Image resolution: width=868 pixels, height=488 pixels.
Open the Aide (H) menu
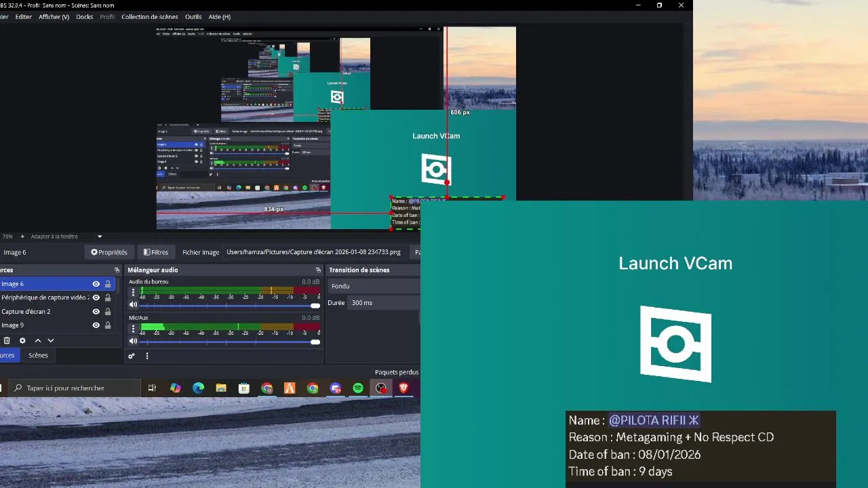[x=220, y=17]
